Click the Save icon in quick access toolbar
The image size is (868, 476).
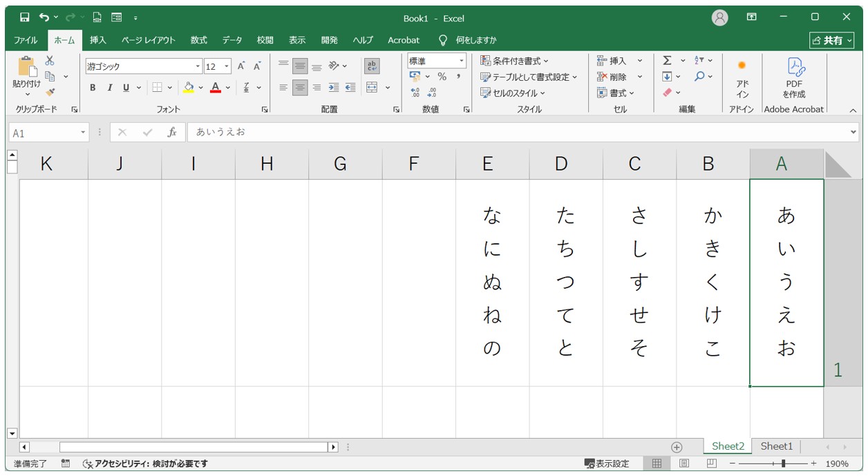[x=25, y=18]
